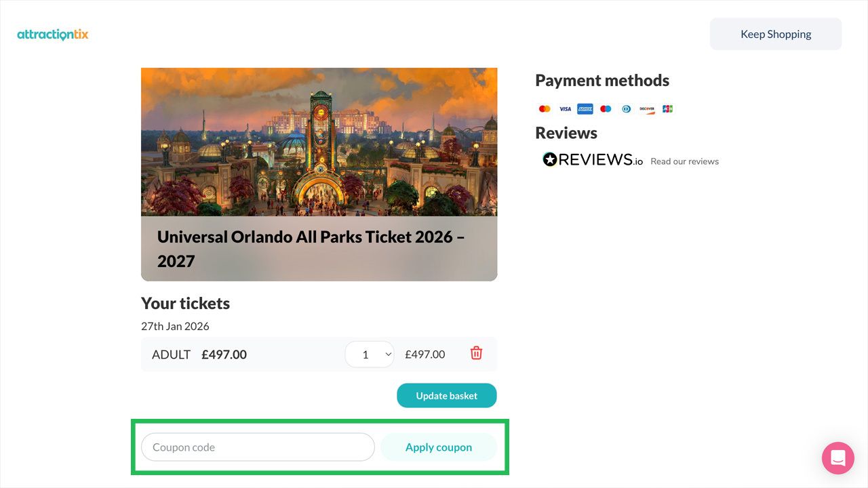This screenshot has width=868, height=488.
Task: Click the Keep Shopping button
Action: [x=775, y=33]
